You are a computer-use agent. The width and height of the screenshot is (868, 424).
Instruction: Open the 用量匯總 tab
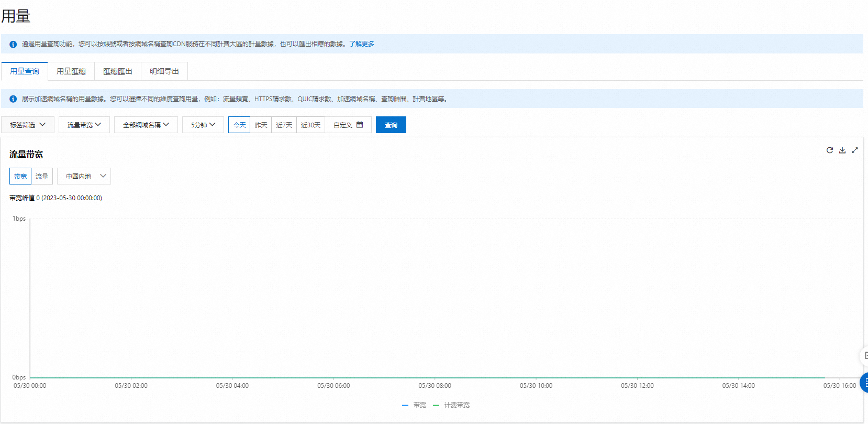[71, 71]
